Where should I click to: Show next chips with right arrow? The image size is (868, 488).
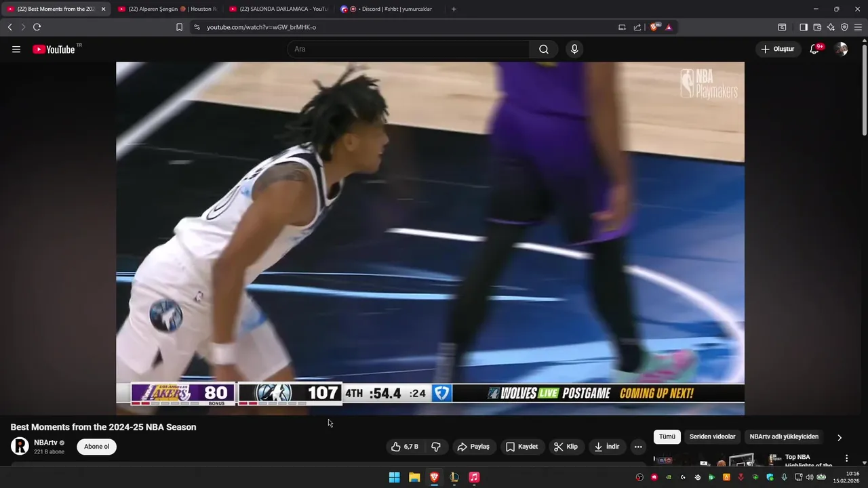(x=840, y=437)
